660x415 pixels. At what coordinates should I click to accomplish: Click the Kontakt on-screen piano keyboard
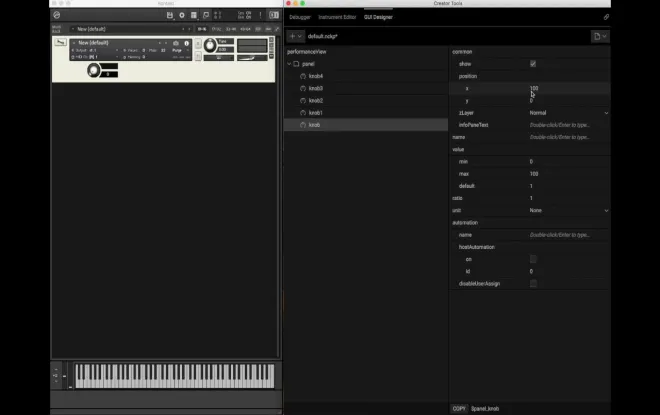point(175,376)
